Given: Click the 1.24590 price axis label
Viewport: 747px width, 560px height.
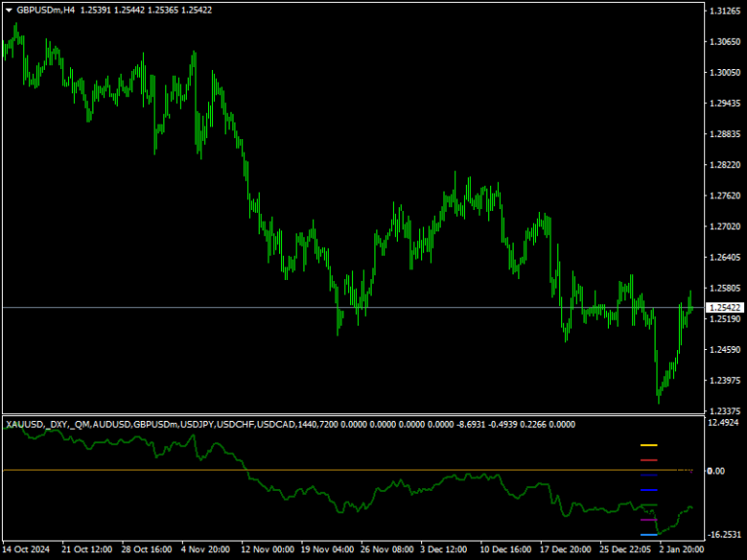Looking at the screenshot, I should 725,350.
